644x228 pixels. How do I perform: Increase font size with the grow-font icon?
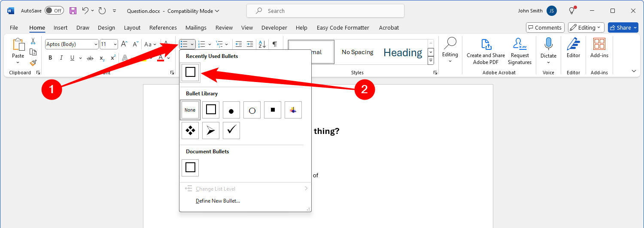(x=124, y=44)
